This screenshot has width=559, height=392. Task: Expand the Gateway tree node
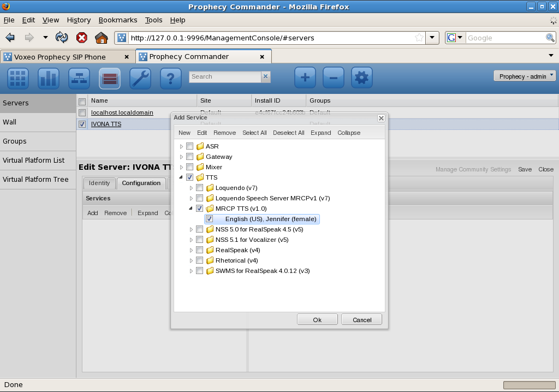(181, 157)
